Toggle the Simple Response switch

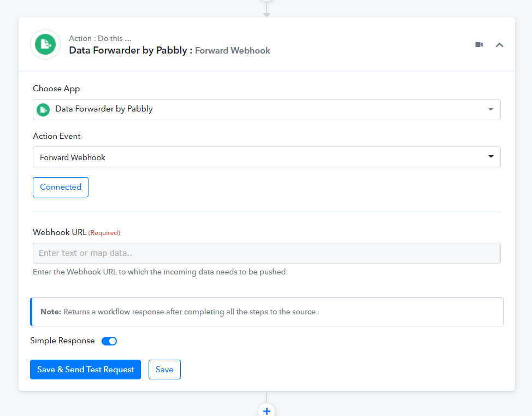(109, 341)
